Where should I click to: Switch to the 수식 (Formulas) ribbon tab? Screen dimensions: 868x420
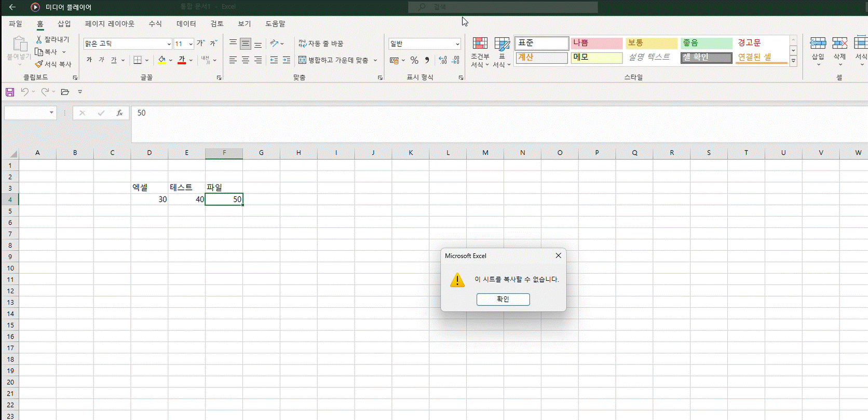(155, 24)
